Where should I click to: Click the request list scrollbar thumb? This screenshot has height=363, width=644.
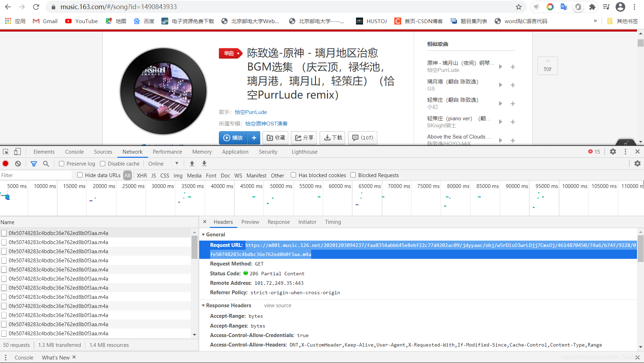(194, 247)
